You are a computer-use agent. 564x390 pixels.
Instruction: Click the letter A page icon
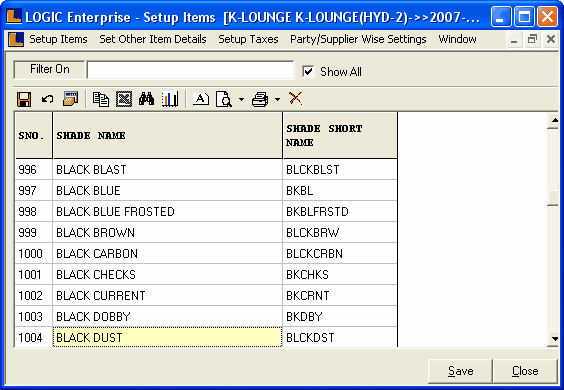201,99
